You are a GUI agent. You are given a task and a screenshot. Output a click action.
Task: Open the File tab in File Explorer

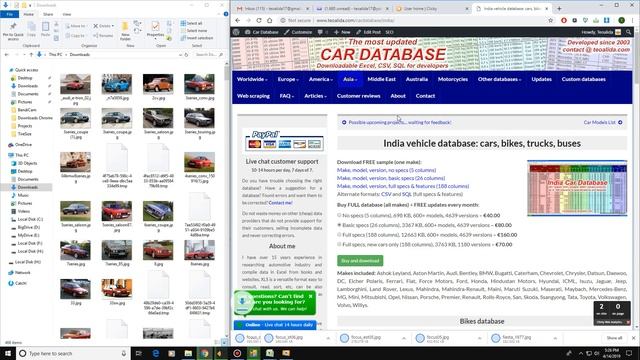(x=9, y=14)
